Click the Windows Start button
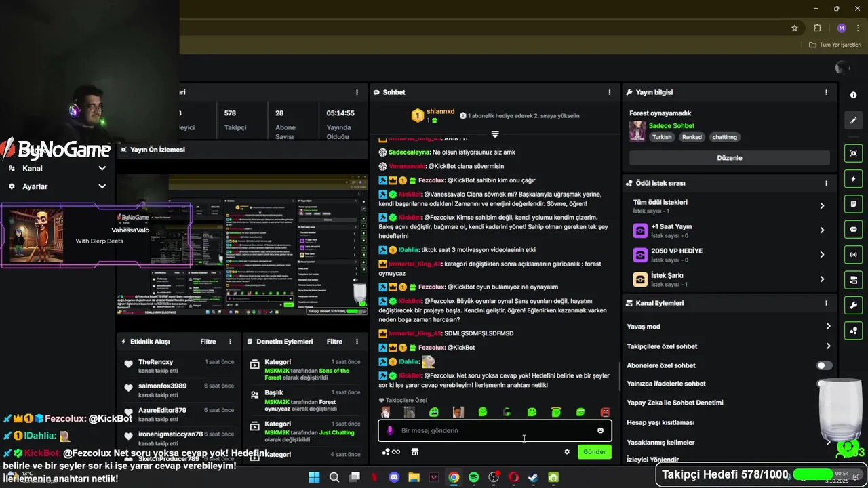Screen dimensions: 868x488 314,477
